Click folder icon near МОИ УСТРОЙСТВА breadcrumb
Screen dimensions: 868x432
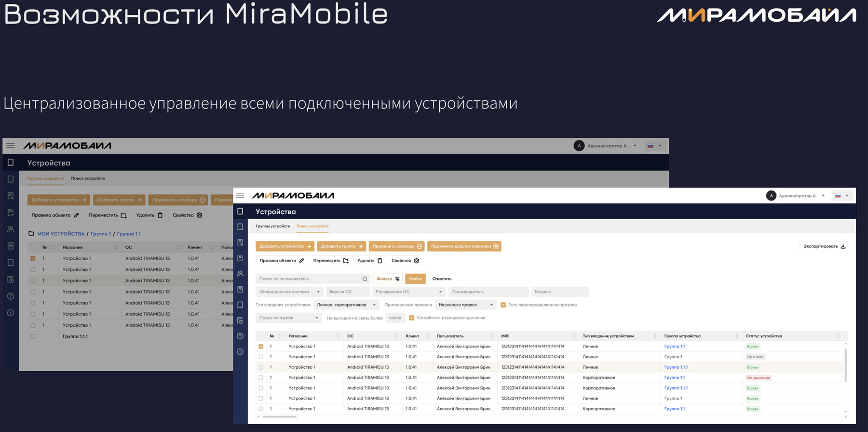(x=31, y=234)
